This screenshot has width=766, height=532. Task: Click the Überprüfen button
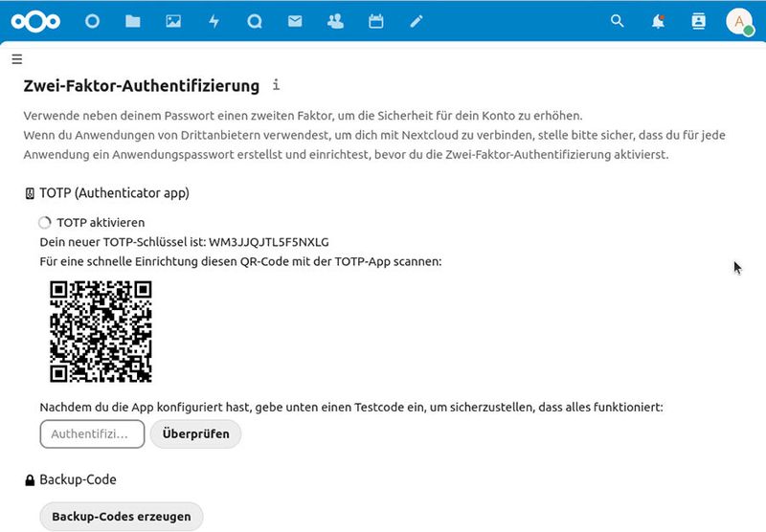coord(196,433)
